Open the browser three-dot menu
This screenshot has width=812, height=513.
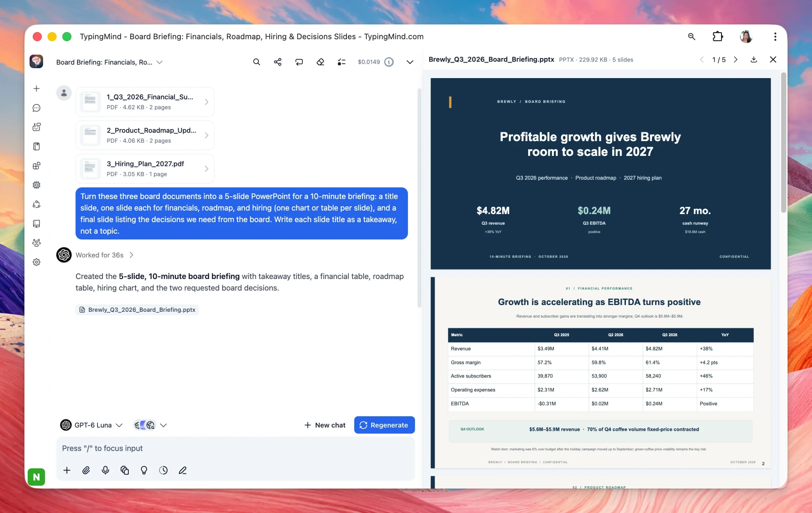775,36
